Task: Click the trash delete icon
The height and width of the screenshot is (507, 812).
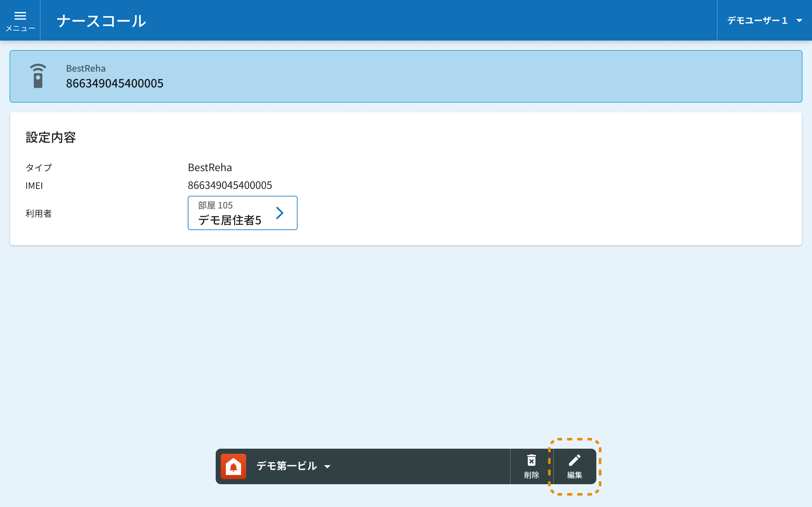Action: [531, 460]
